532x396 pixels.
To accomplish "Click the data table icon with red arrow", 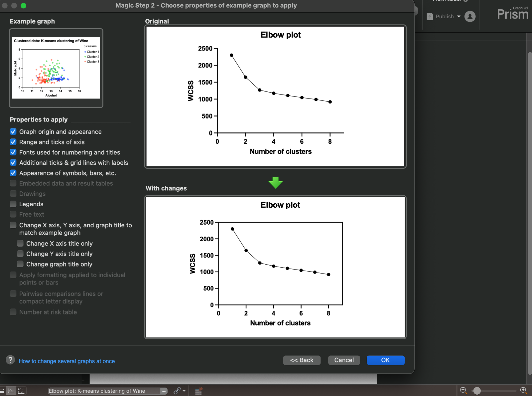I will pos(199,391).
